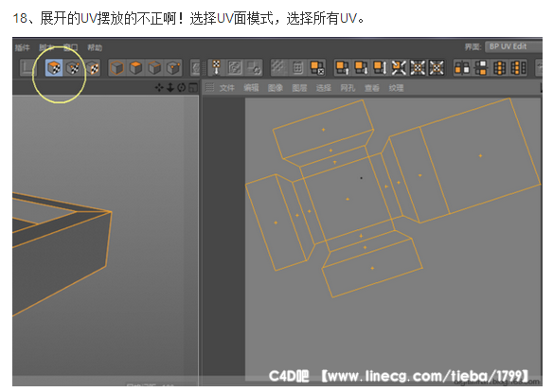This screenshot has width=553, height=392.
Task: Click the grayed diagonal-stripes toolbar icon
Action: 278,67
